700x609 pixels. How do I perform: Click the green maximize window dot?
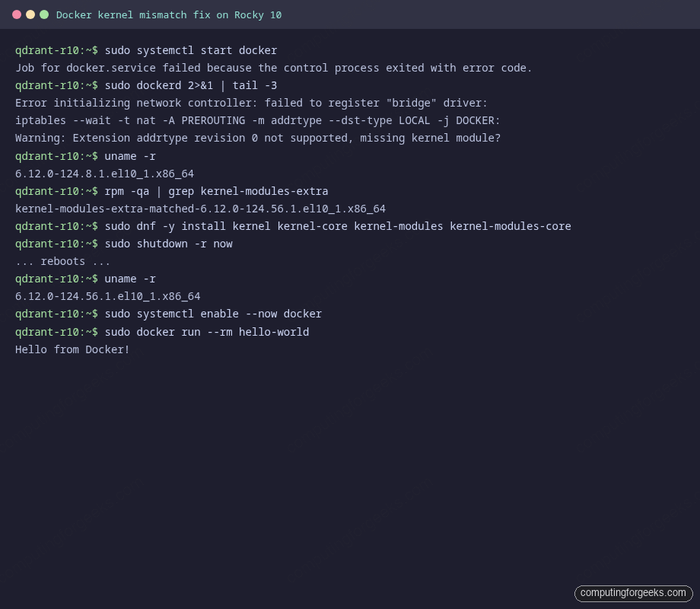coord(44,14)
